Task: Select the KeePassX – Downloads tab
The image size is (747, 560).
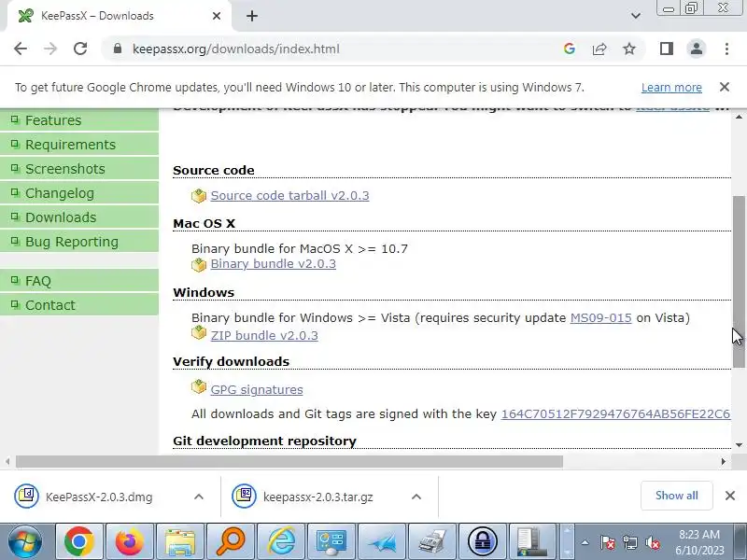Action: coord(120,16)
